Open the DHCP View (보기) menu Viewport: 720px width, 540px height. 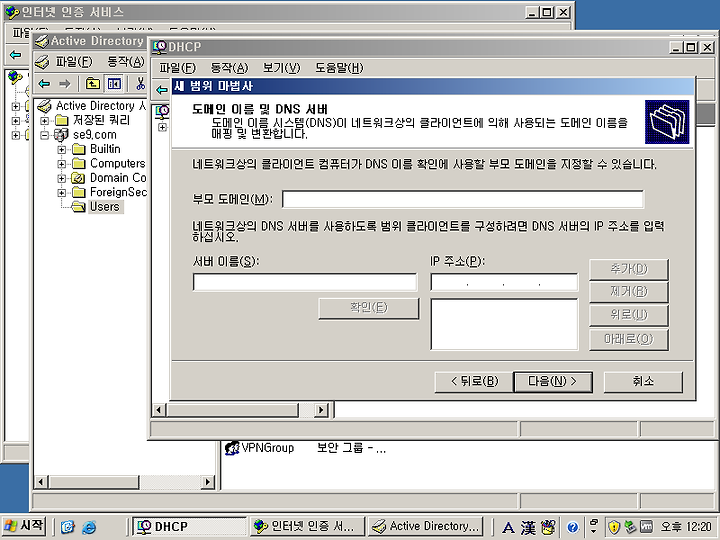tap(281, 68)
